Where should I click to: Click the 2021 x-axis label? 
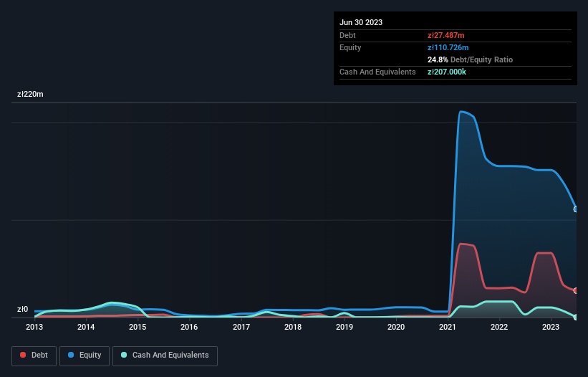[x=448, y=327]
